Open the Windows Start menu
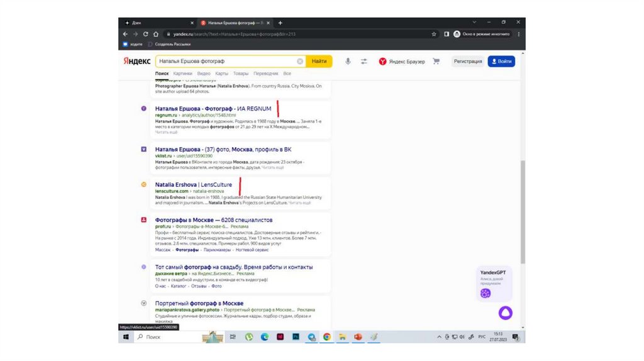The width and height of the screenshot is (644, 361). 126,336
